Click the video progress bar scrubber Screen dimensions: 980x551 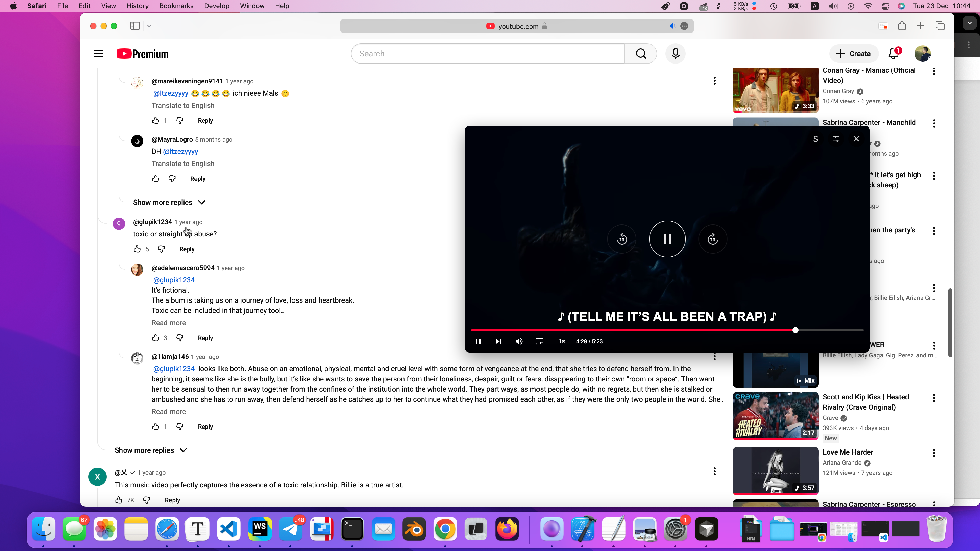795,330
